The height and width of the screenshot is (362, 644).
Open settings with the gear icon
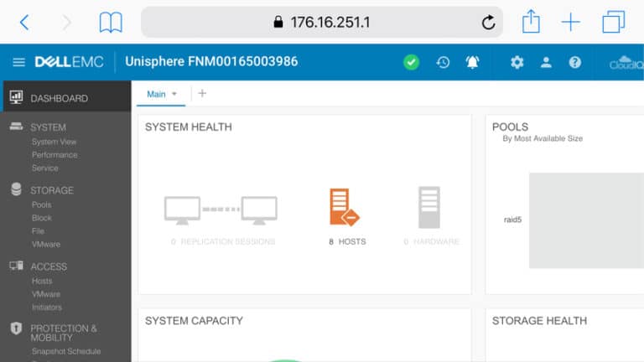pyautogui.click(x=517, y=62)
